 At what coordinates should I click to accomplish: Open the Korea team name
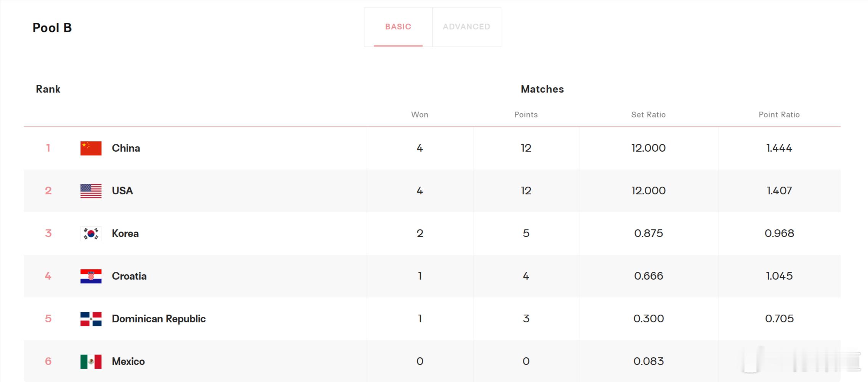[x=125, y=233]
